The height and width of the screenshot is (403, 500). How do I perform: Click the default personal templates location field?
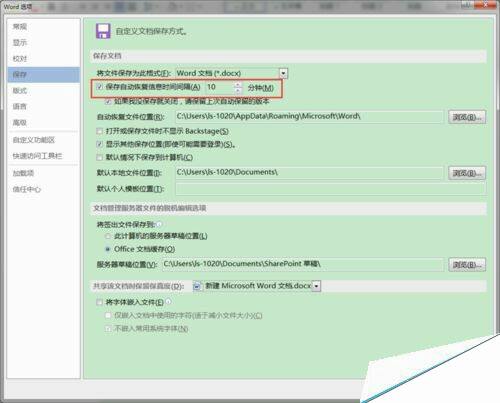tap(330, 189)
